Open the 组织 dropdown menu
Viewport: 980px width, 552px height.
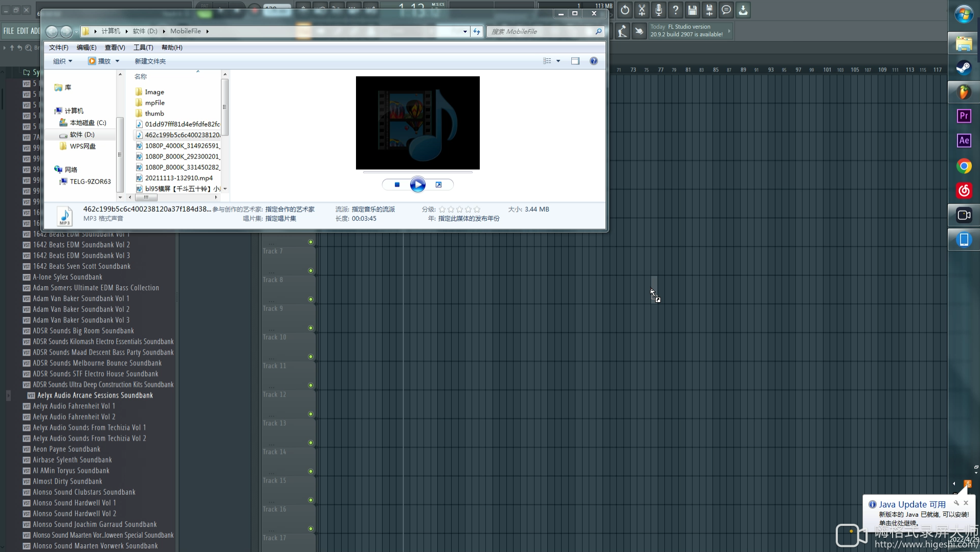coord(62,61)
